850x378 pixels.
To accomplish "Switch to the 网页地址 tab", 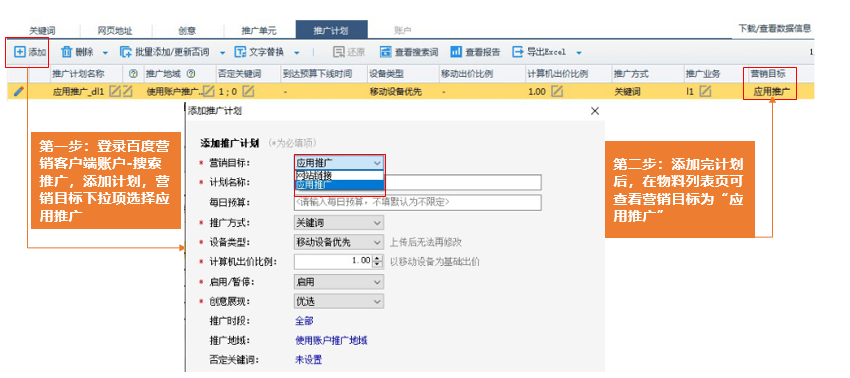I will tap(115, 30).
